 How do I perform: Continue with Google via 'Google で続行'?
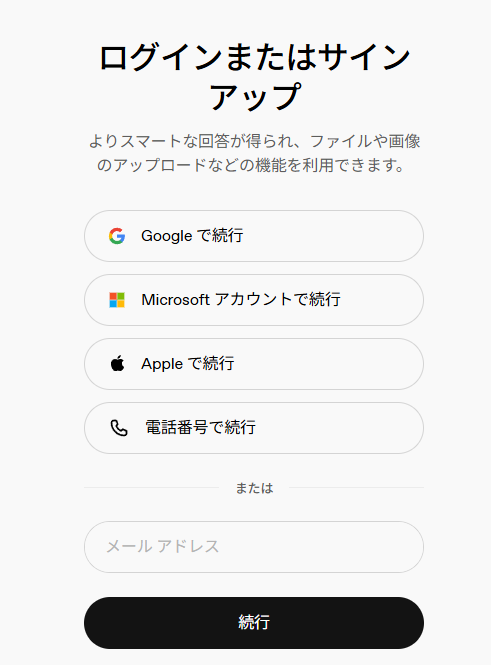click(254, 236)
